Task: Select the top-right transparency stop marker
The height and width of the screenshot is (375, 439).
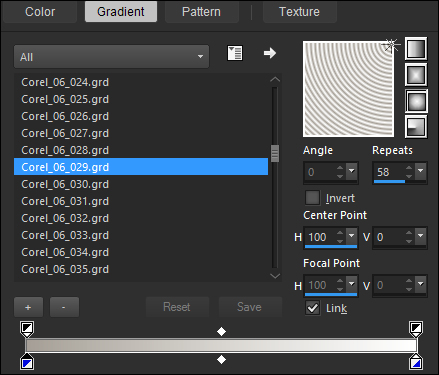Action: (416, 329)
